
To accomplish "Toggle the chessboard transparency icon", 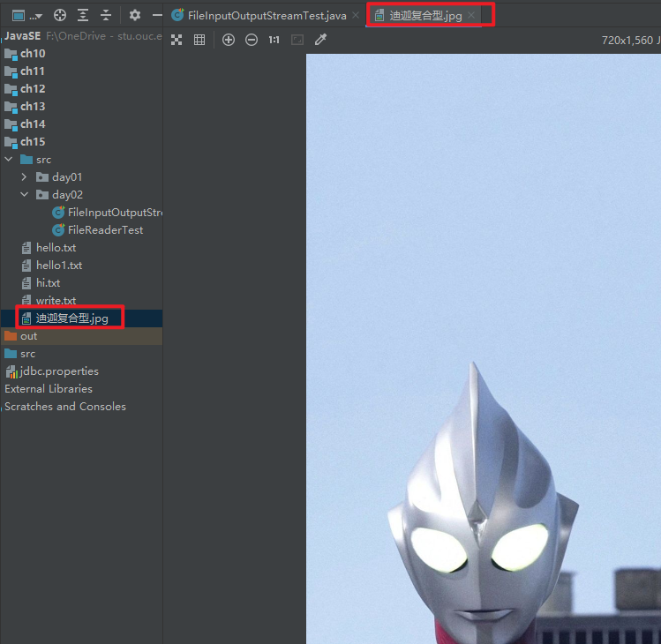I will [x=177, y=40].
